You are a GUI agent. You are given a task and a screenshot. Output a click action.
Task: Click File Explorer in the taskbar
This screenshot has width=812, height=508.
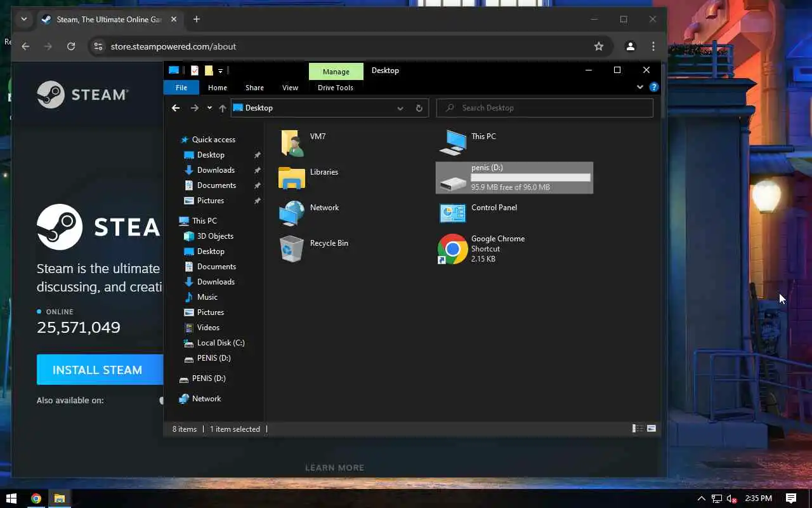[x=60, y=498]
